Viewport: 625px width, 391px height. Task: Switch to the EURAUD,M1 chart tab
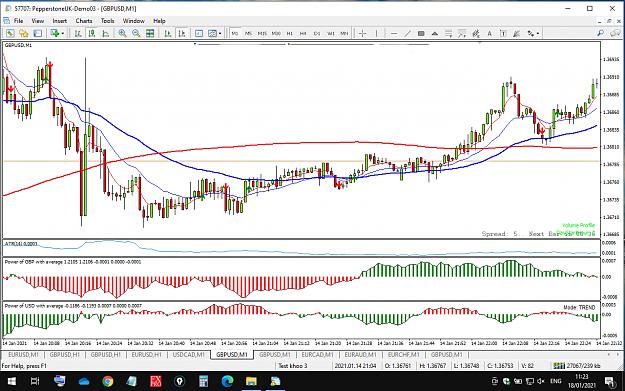point(360,354)
